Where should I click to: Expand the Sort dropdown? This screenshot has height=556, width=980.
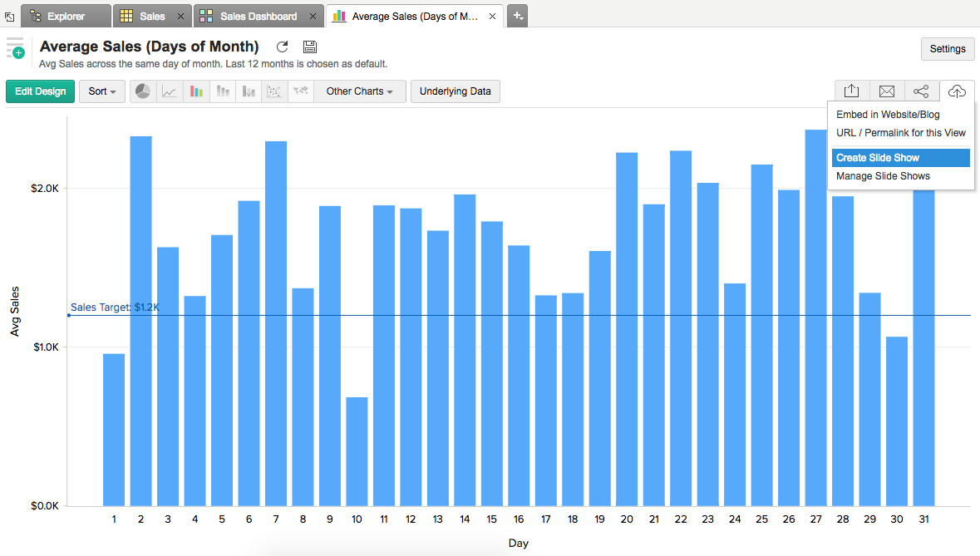click(102, 91)
